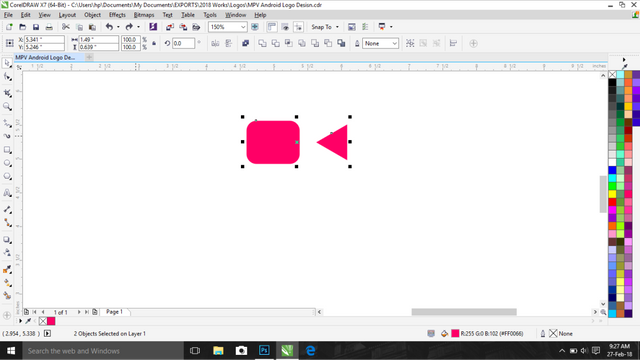This screenshot has width=640, height=360.
Task: Open the Object menu
Action: pyautogui.click(x=92, y=15)
